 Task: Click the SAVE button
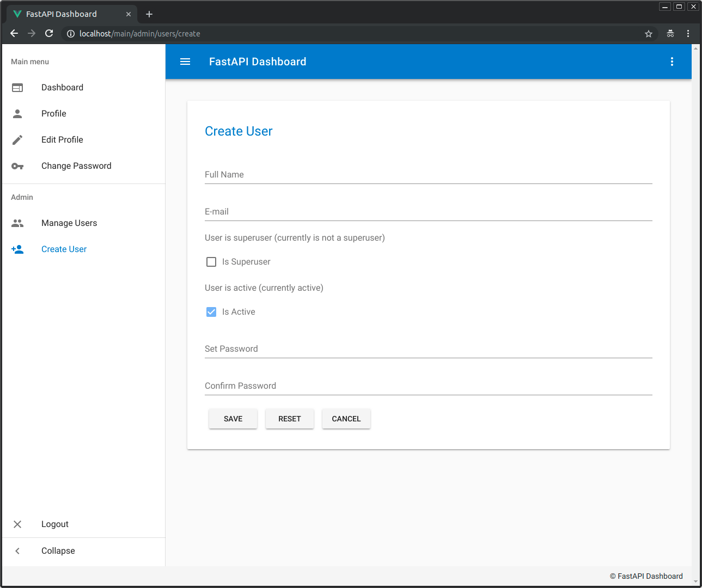pos(233,418)
